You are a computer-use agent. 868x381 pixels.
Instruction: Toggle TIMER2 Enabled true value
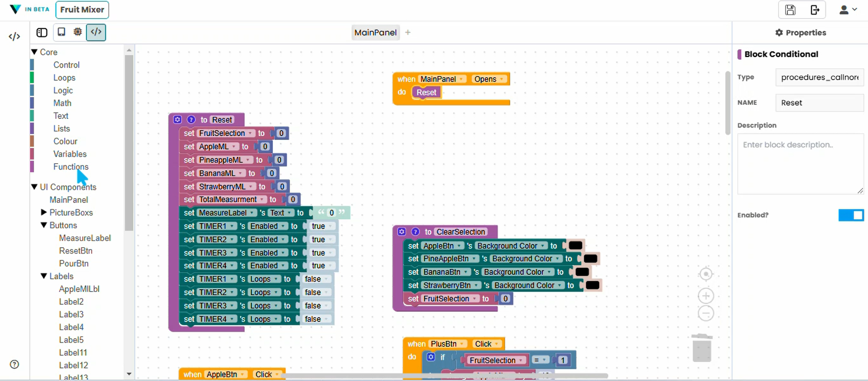pyautogui.click(x=323, y=239)
